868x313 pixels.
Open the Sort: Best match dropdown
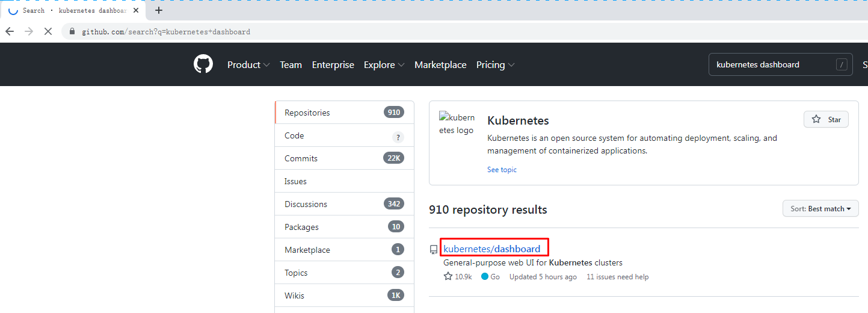click(x=820, y=209)
